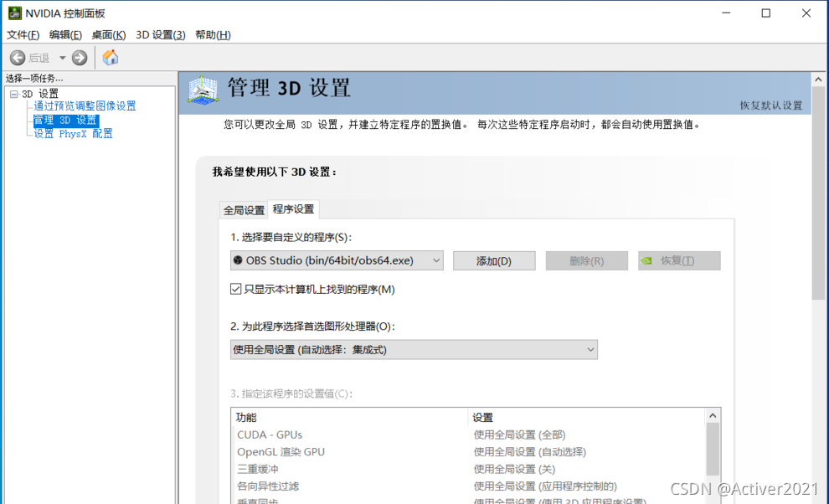The width and height of the screenshot is (829, 504).
Task: Switch to the 全局设置 tab
Action: pyautogui.click(x=244, y=210)
